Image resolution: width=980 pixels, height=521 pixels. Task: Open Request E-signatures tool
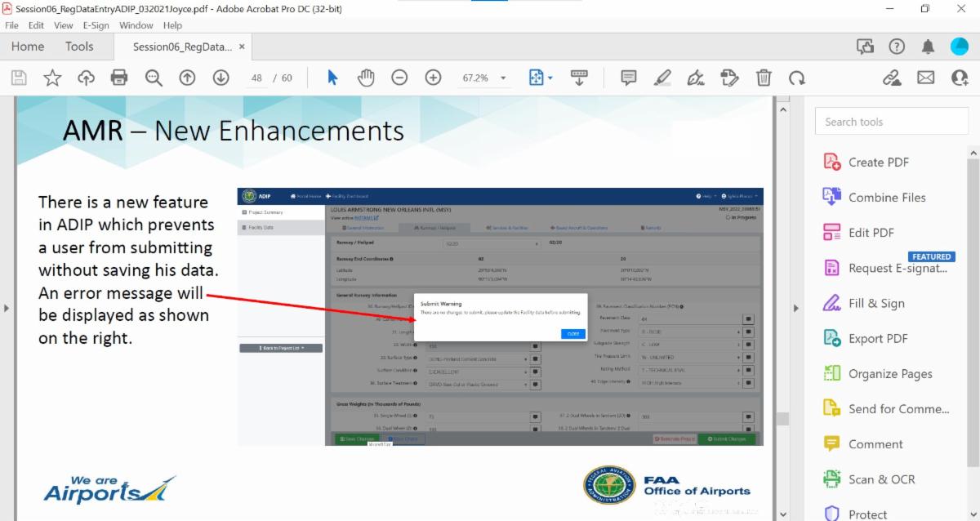(x=886, y=268)
